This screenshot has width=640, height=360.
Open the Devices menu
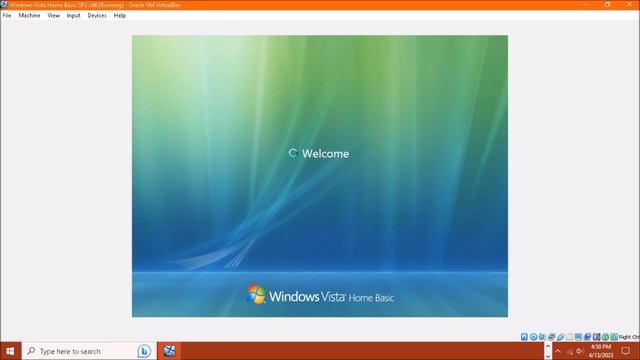[97, 16]
